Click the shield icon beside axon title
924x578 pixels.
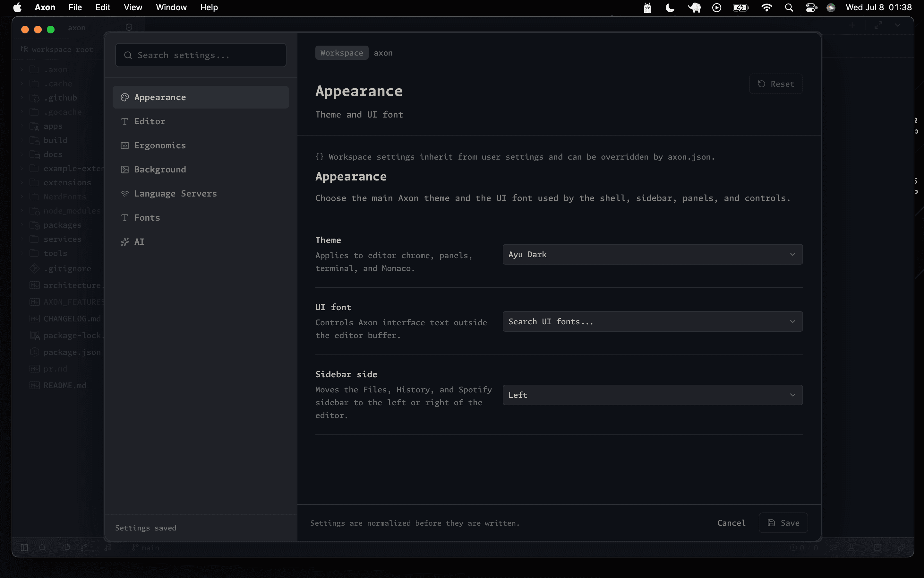click(x=129, y=27)
